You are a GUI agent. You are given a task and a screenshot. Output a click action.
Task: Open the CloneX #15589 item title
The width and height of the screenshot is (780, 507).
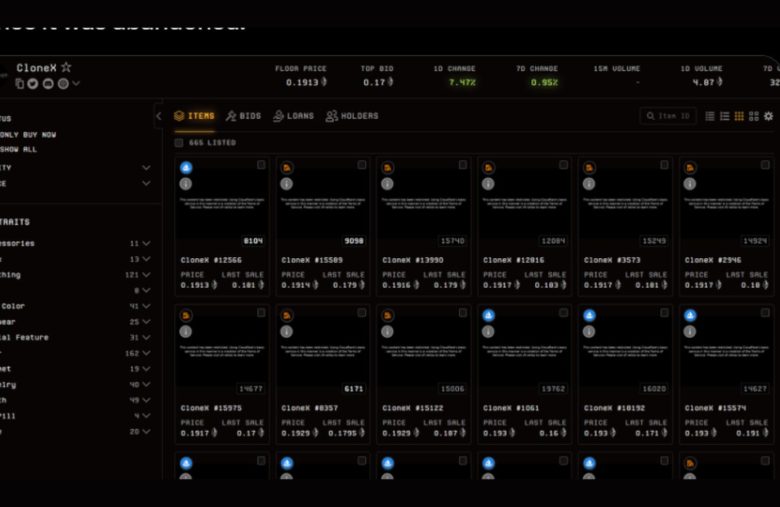312,260
